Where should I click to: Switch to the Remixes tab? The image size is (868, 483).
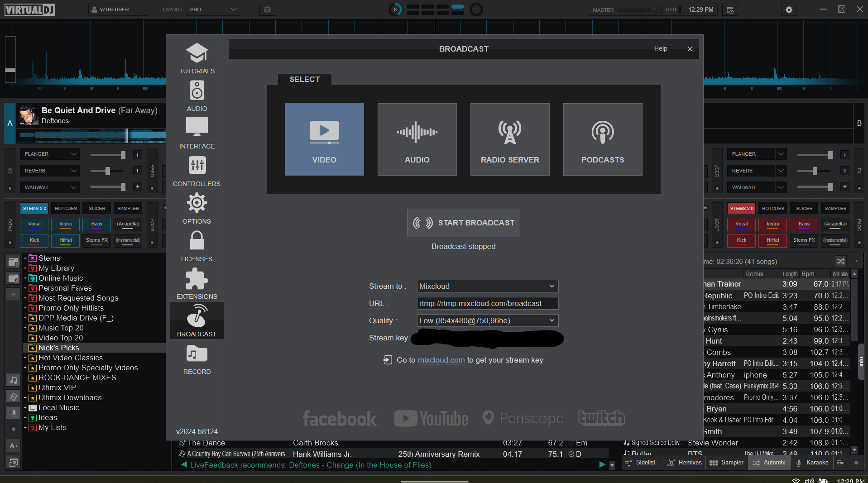coord(685,463)
